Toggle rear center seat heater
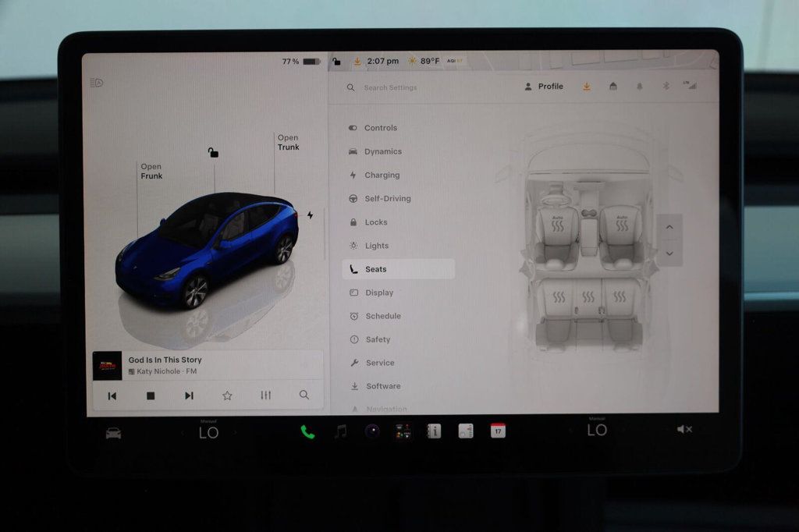The height and width of the screenshot is (532, 799). click(588, 296)
